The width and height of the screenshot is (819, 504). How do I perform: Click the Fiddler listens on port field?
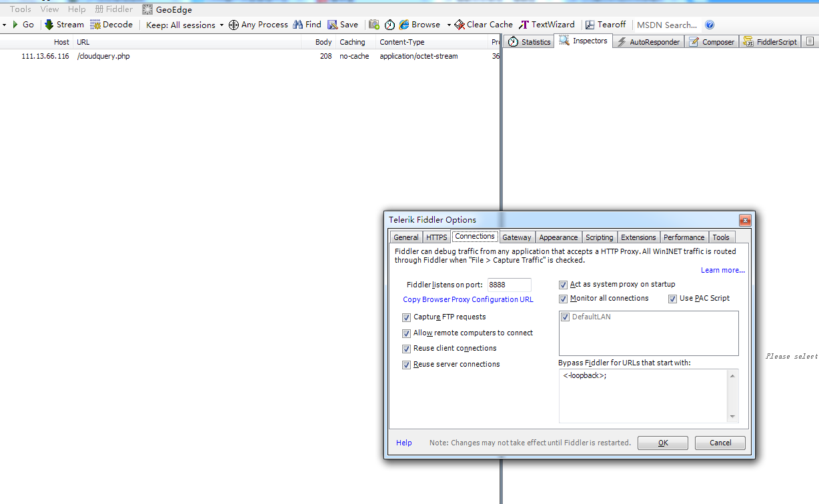[510, 285]
